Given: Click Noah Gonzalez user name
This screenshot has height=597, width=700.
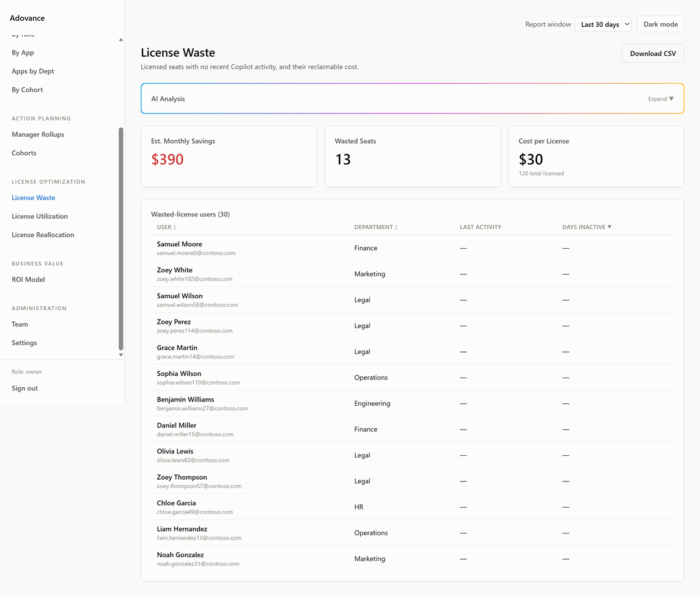Looking at the screenshot, I should coord(180,555).
